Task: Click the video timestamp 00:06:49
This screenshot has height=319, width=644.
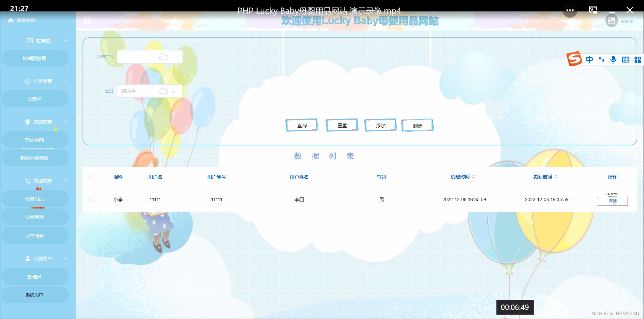Action: pyautogui.click(x=515, y=307)
